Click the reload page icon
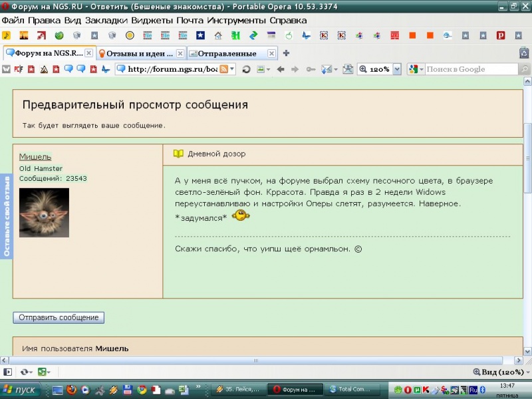 (x=246, y=69)
